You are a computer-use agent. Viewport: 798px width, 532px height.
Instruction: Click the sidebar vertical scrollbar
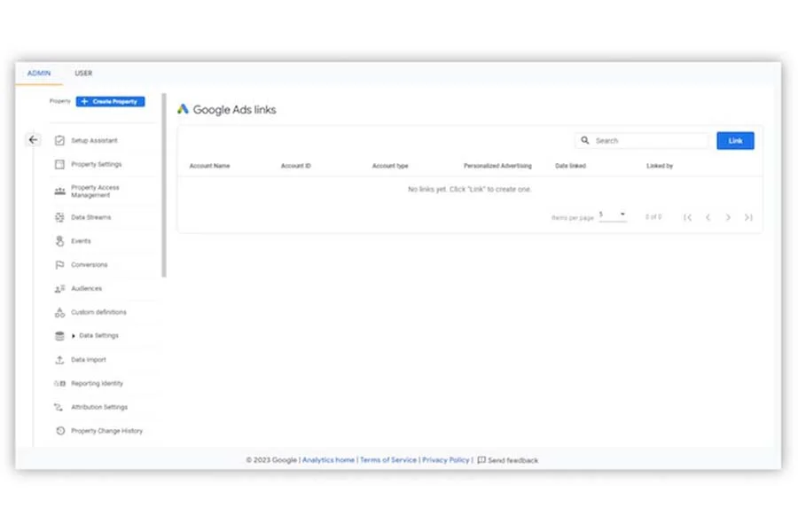pyautogui.click(x=164, y=185)
